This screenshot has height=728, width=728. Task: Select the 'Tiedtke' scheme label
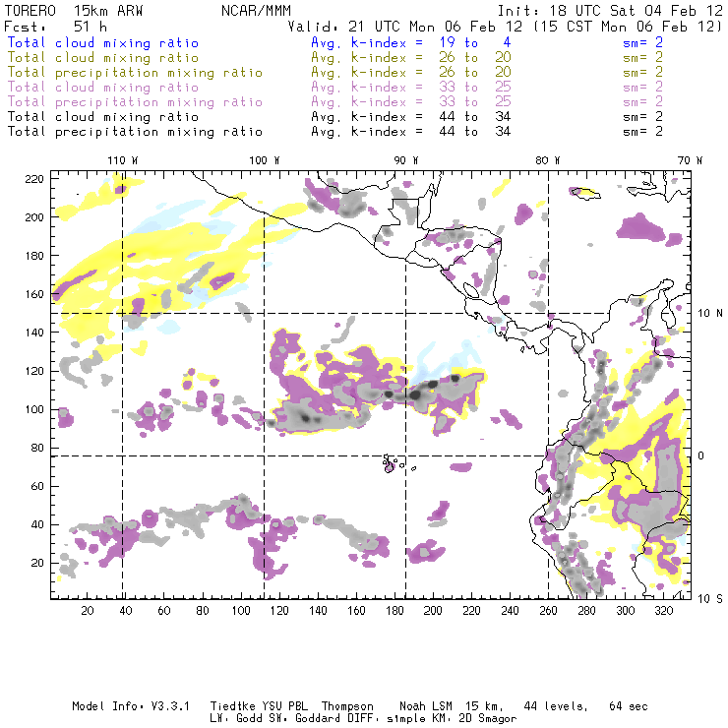click(x=232, y=706)
